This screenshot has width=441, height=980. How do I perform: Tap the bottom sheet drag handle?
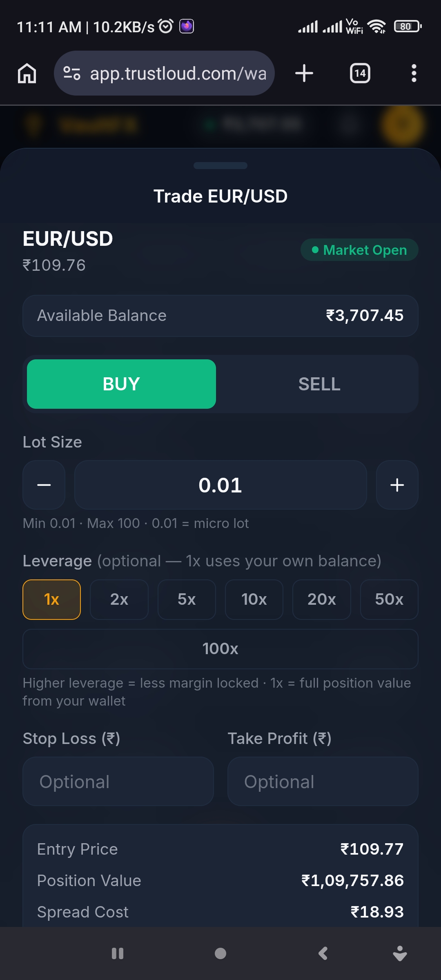[x=220, y=165]
